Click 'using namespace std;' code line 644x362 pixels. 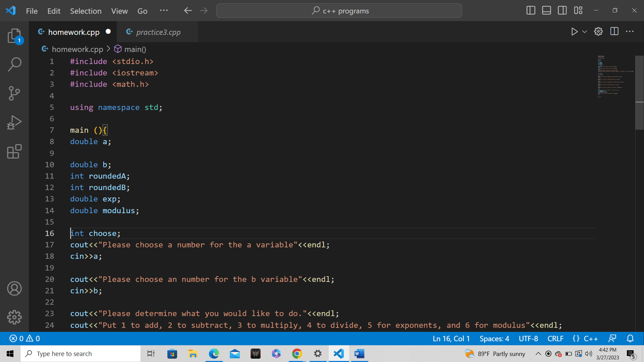pos(116,107)
